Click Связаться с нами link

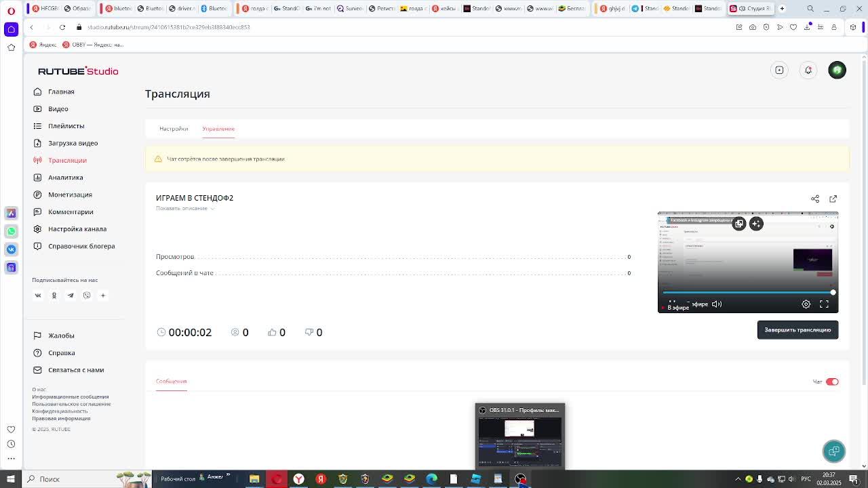pyautogui.click(x=76, y=370)
